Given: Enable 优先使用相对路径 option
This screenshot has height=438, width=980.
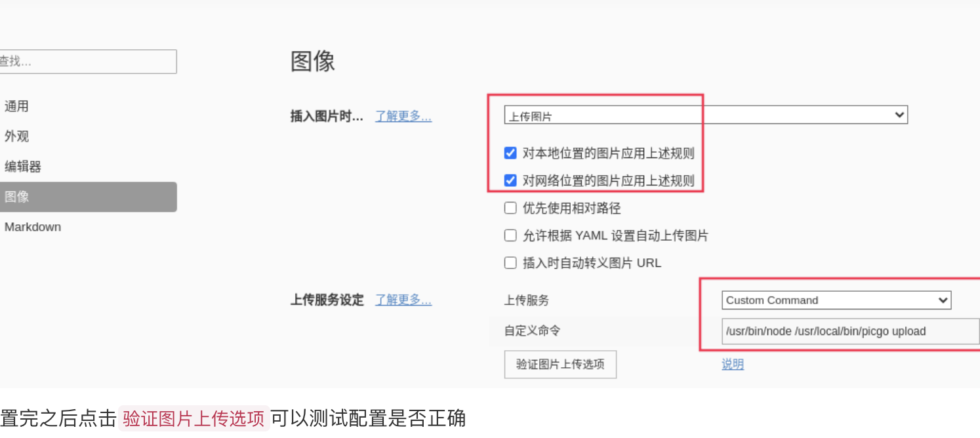Looking at the screenshot, I should (x=510, y=208).
